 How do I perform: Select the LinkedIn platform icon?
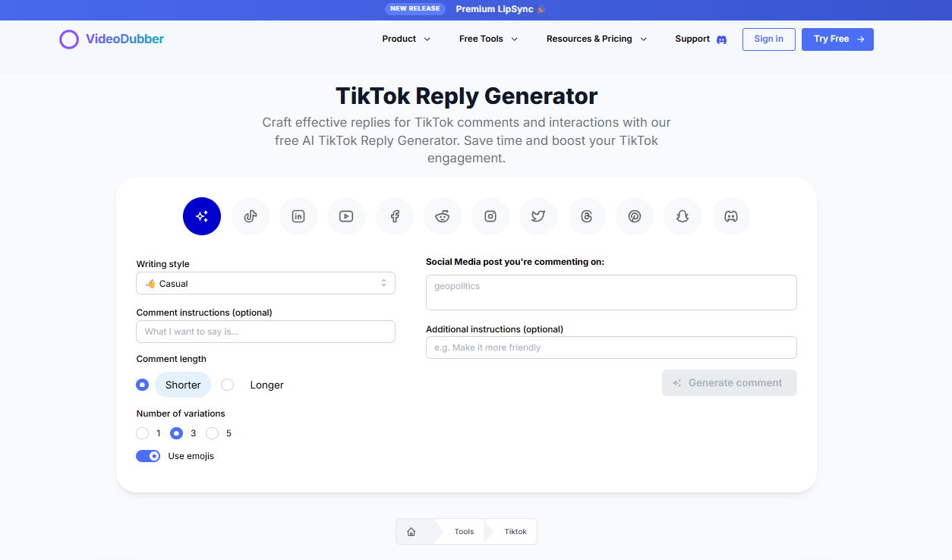point(298,216)
